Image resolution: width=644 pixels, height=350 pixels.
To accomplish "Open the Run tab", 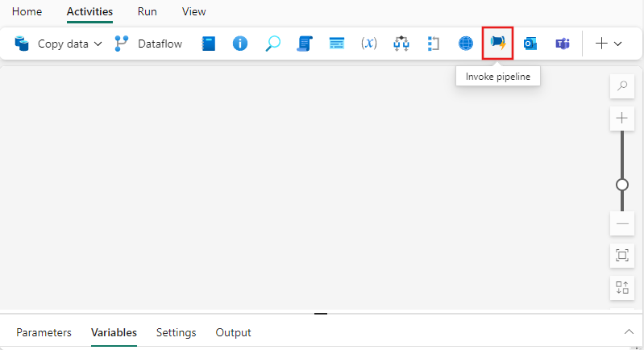I will click(x=147, y=11).
